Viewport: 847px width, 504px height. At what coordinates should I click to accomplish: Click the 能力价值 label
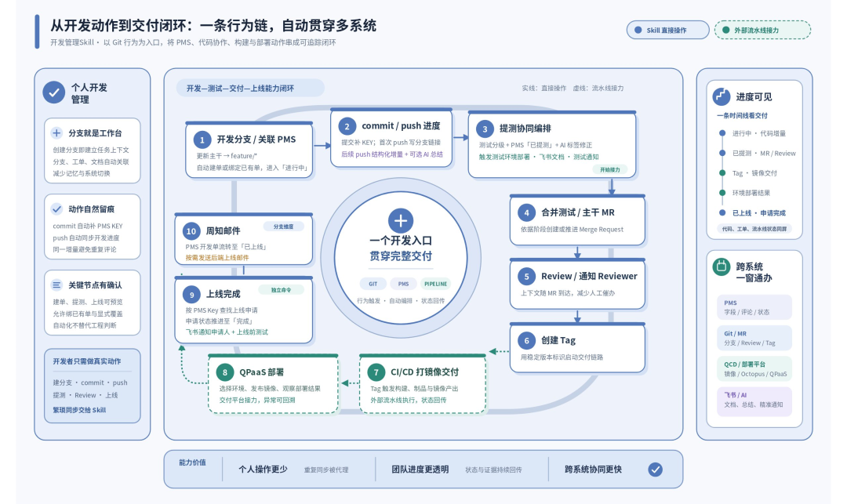(x=192, y=462)
